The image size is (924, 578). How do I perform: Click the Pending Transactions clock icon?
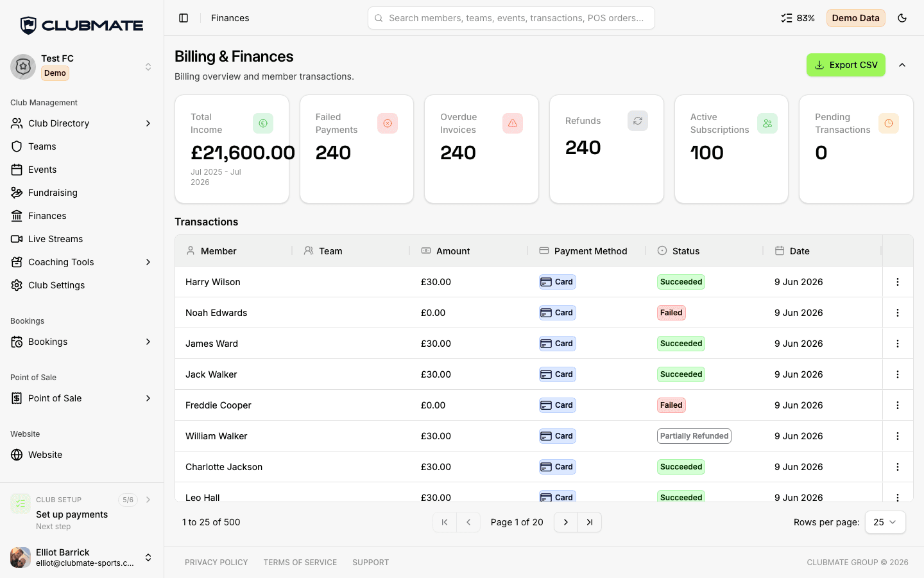pos(889,123)
